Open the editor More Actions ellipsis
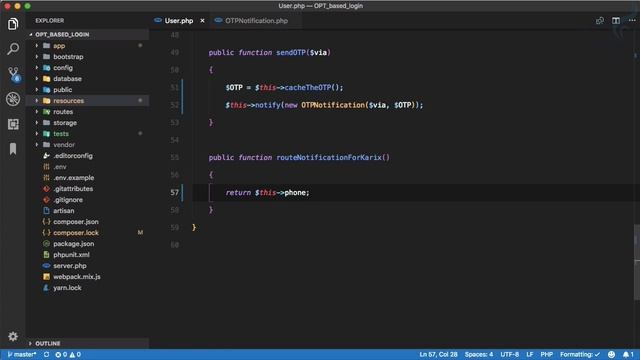Viewport: 640px width, 360px height. click(x=631, y=20)
